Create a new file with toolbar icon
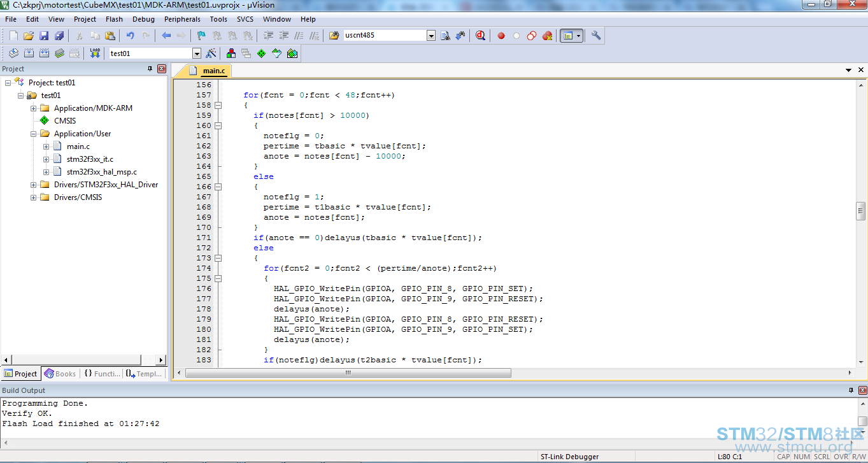868x463 pixels. 13,36
